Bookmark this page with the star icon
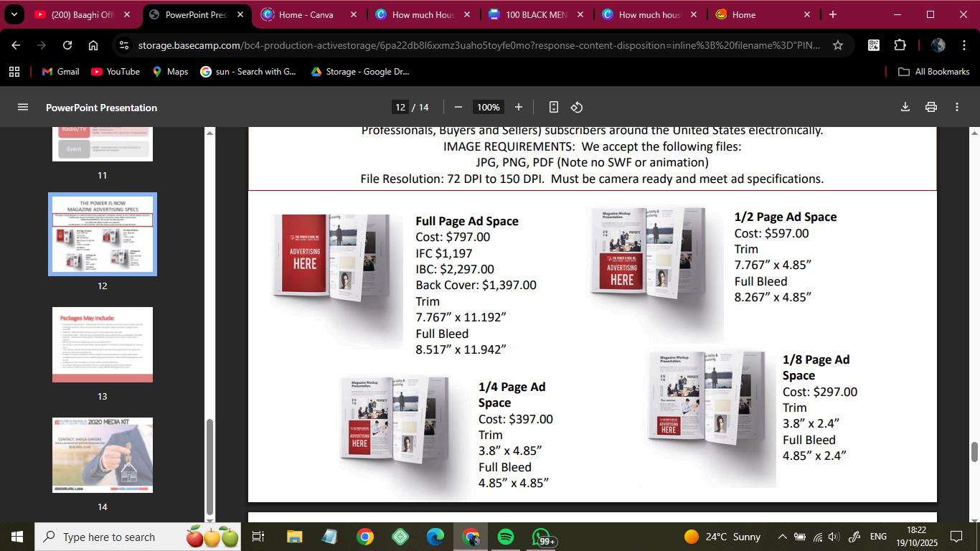This screenshot has width=980, height=551. point(838,45)
